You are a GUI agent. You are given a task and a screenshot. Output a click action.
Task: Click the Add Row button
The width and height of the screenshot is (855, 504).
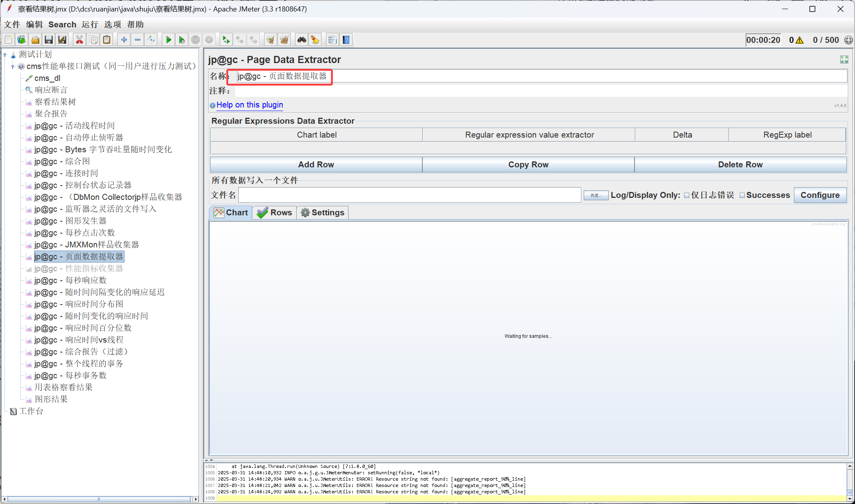(x=316, y=165)
